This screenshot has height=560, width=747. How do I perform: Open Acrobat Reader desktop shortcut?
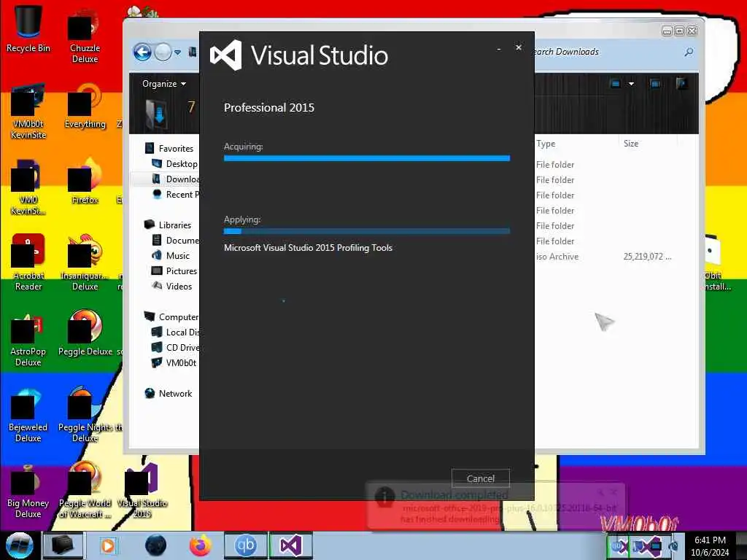[28, 262]
